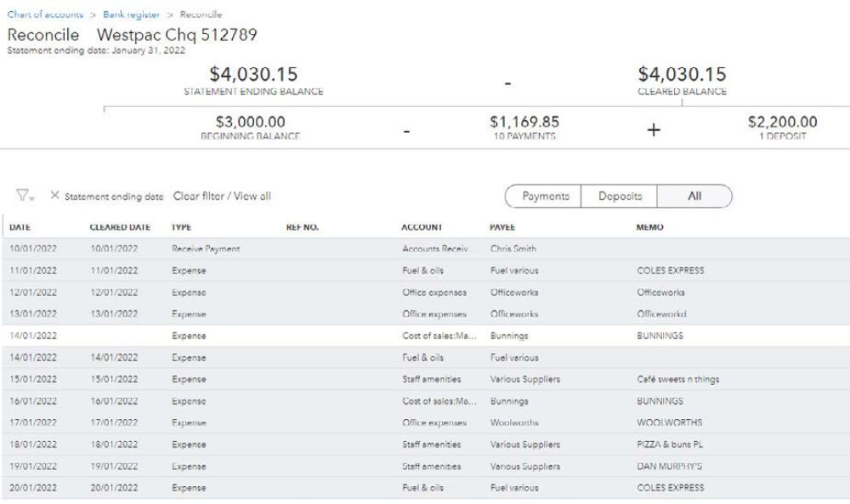Click Clear filter / View all
The height and width of the screenshot is (504, 850).
click(222, 196)
